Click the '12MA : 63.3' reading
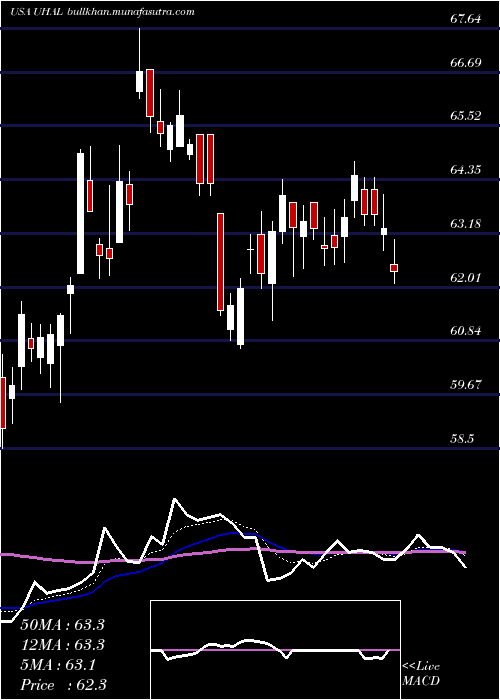500x700 pixels. (63, 645)
